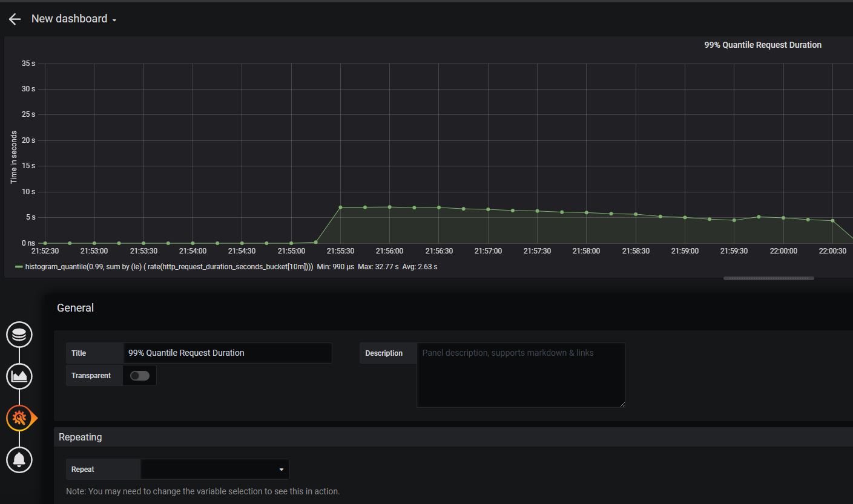Click the horizontal scrollbar below the graph

click(768, 278)
